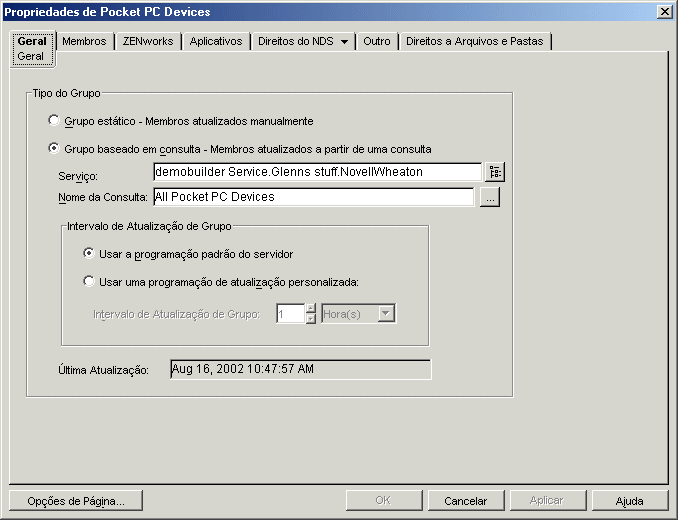The height and width of the screenshot is (520, 678).
Task: Switch to the Membros tab
Action: 84,41
